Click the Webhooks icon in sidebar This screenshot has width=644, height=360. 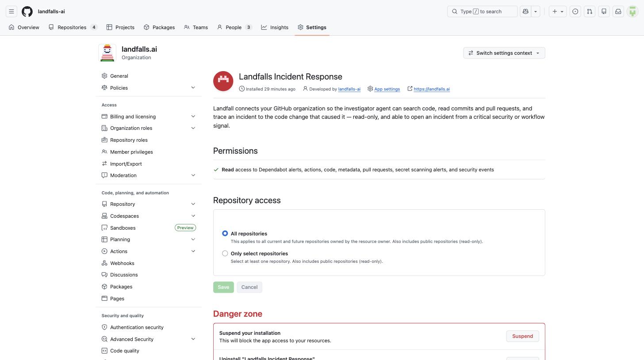pos(104,263)
